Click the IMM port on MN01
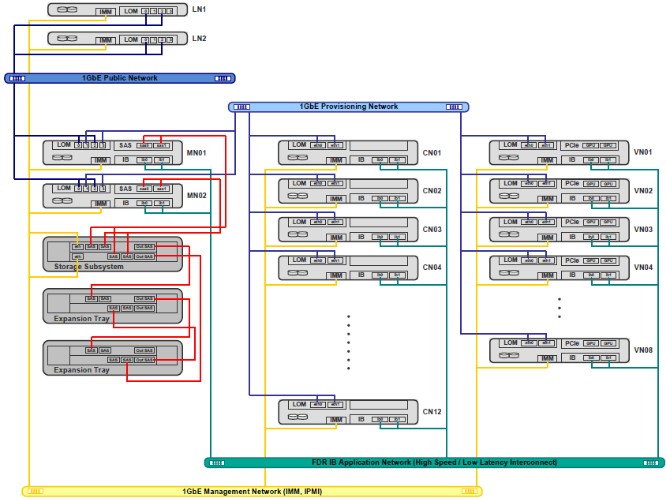Screen dimensions: 666x500 click(x=101, y=161)
